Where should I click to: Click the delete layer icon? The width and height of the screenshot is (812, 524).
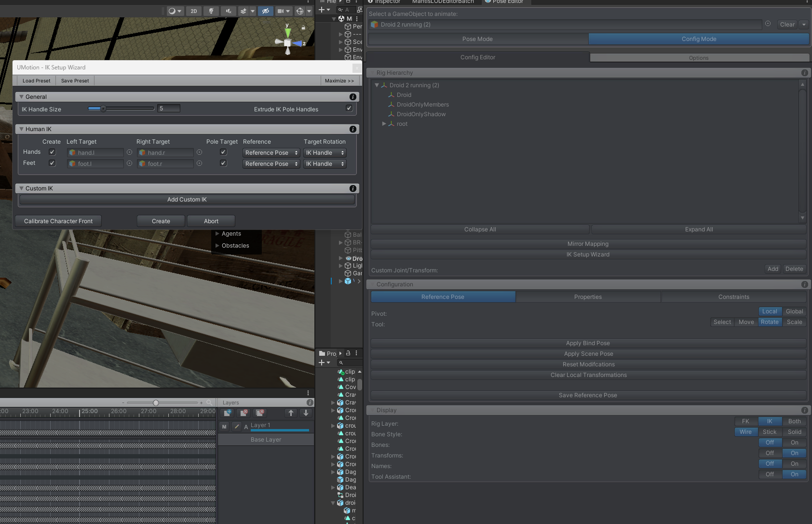[244, 413]
